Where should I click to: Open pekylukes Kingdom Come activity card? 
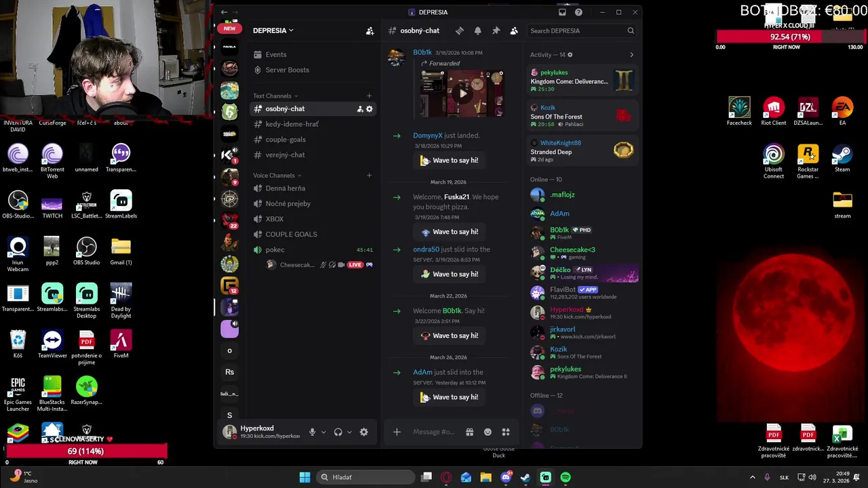coord(583,81)
